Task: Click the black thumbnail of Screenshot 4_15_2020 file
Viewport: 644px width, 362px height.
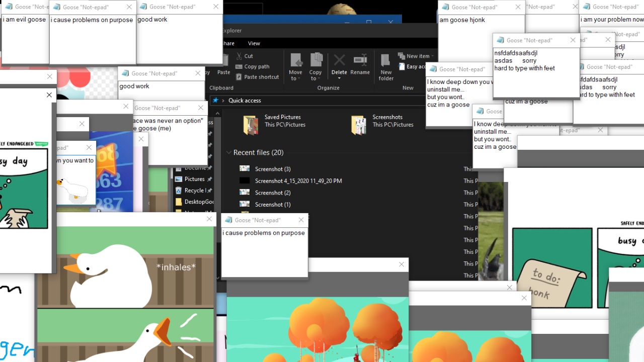Action: (x=245, y=181)
